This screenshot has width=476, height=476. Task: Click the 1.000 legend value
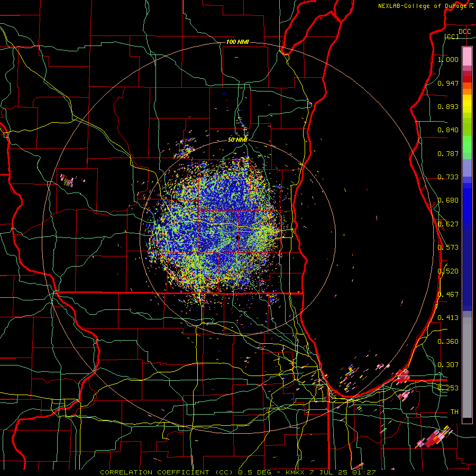pyautogui.click(x=448, y=59)
